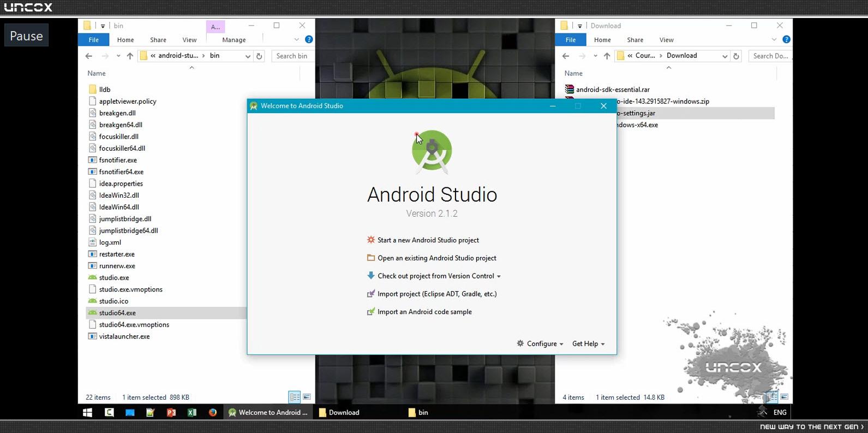
Task: Switch bin window to large icons view
Action: (x=307, y=397)
